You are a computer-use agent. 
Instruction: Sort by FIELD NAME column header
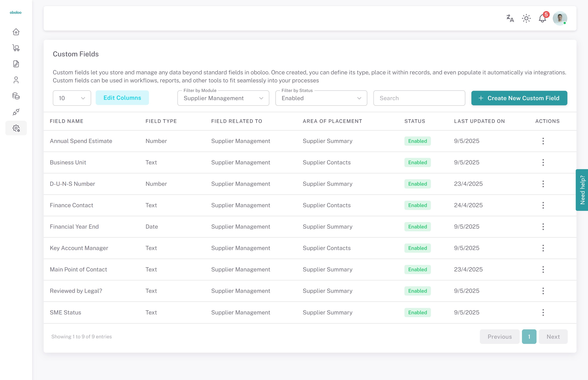click(x=67, y=121)
